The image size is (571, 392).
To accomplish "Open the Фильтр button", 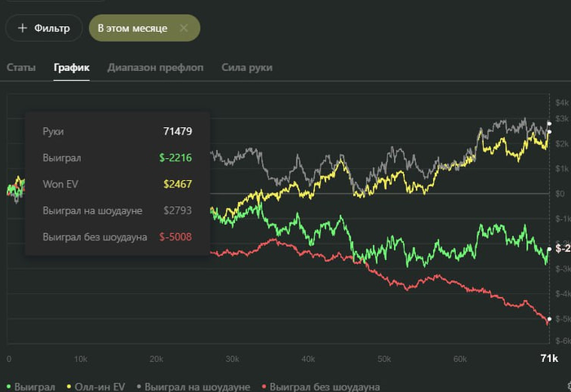I will tap(44, 28).
